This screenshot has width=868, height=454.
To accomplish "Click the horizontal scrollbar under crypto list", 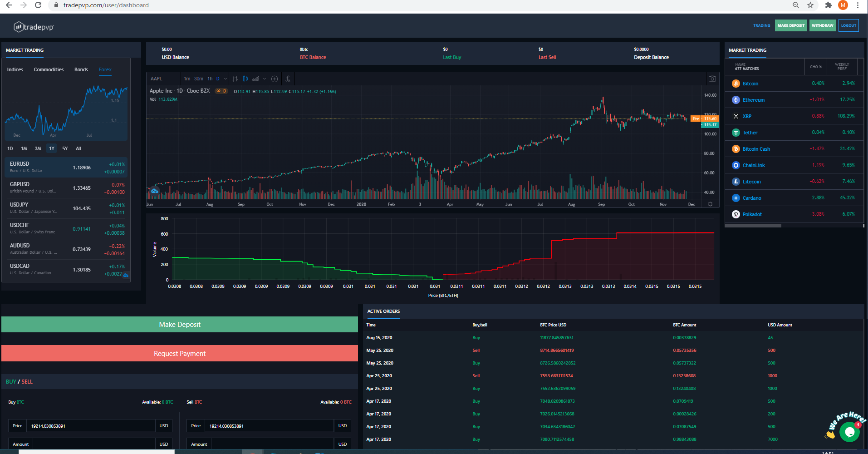I will [x=753, y=226].
